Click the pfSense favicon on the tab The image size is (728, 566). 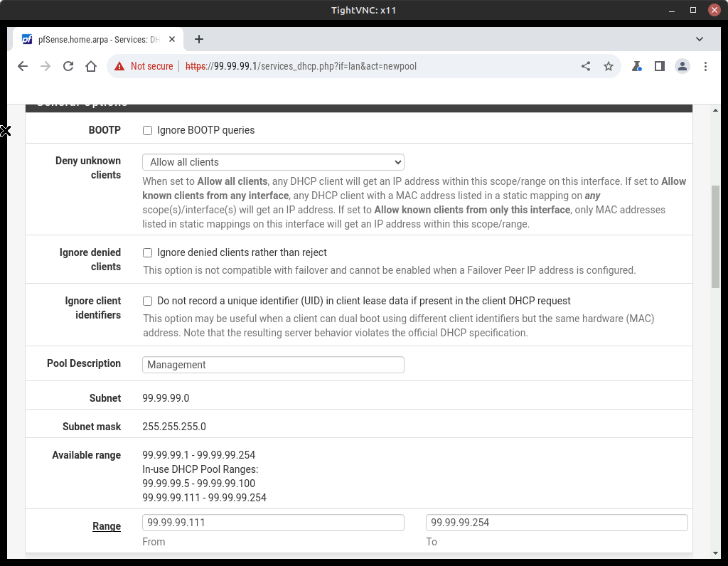tap(28, 40)
